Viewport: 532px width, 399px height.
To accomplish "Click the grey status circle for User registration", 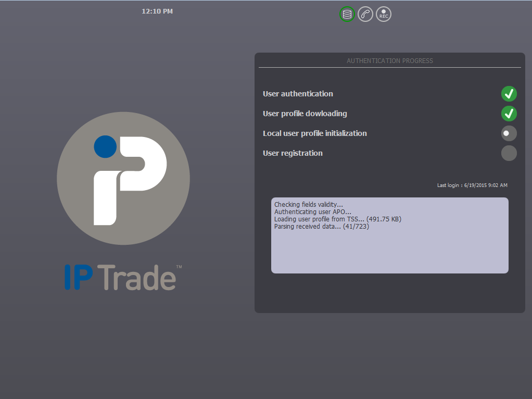I will coord(509,153).
